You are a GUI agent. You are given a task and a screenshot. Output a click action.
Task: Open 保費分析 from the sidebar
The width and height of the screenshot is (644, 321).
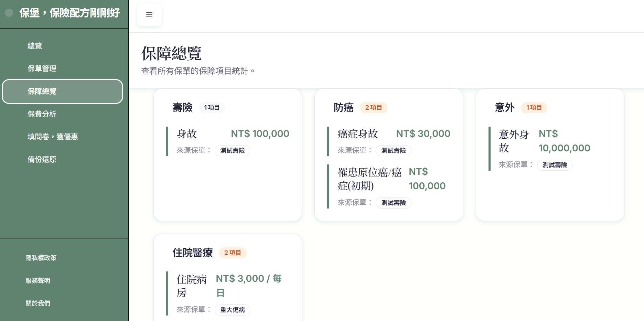[42, 114]
